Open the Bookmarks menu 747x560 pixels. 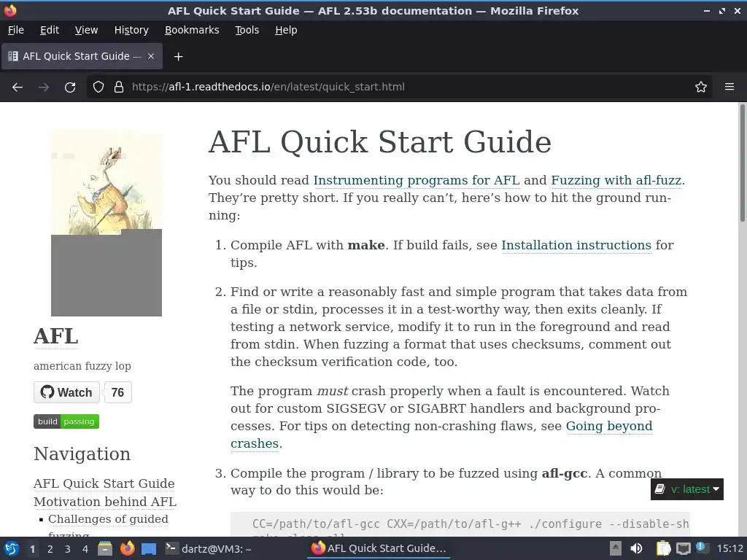click(192, 30)
